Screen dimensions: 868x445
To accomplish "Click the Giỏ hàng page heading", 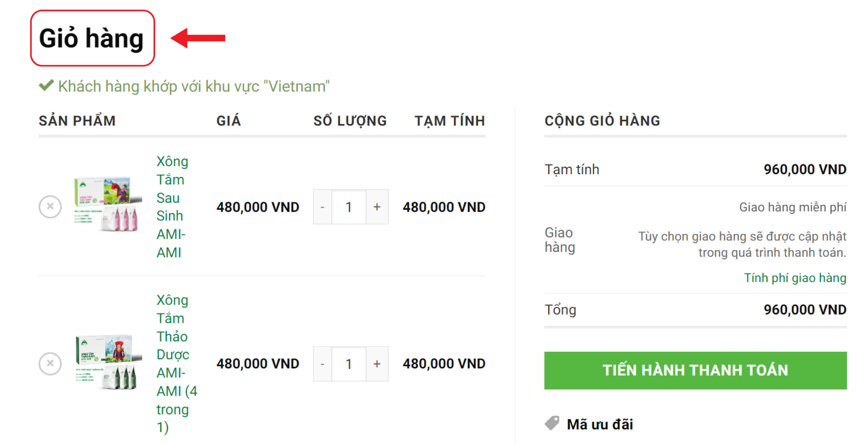I will click(92, 38).
